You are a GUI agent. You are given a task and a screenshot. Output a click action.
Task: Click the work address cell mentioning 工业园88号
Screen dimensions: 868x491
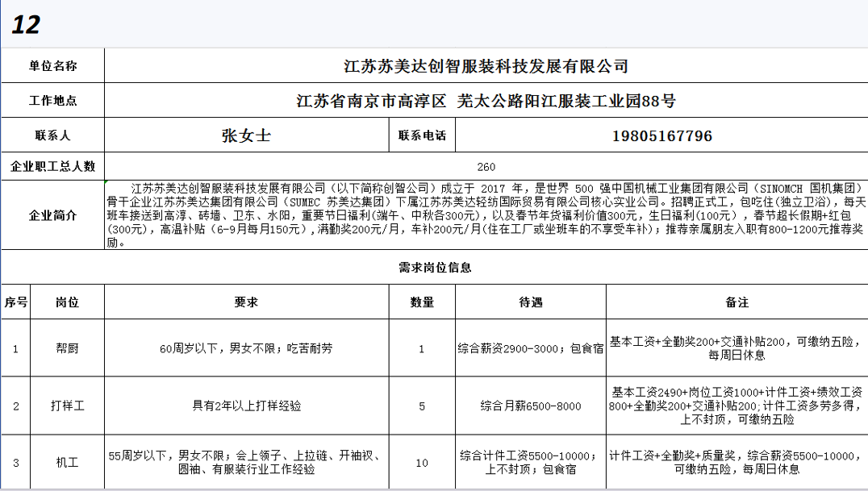pyautogui.click(x=486, y=102)
